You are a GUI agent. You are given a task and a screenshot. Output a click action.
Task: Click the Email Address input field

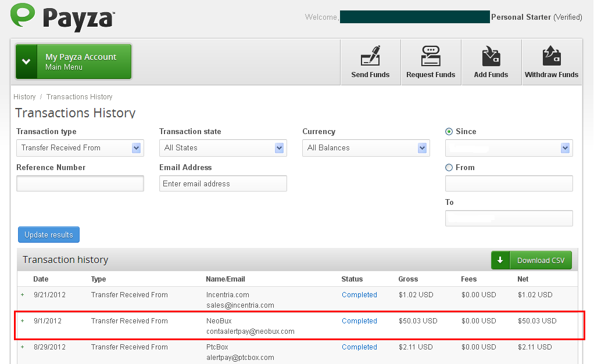[223, 183]
